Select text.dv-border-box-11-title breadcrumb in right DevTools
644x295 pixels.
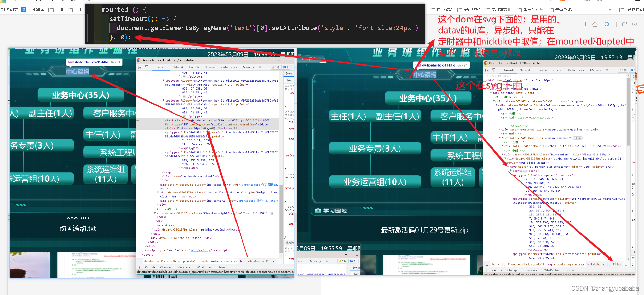coord(604,264)
